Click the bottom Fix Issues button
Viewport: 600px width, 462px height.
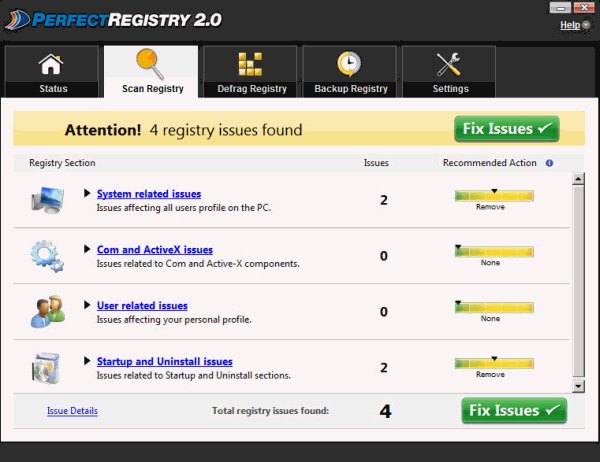pos(514,411)
